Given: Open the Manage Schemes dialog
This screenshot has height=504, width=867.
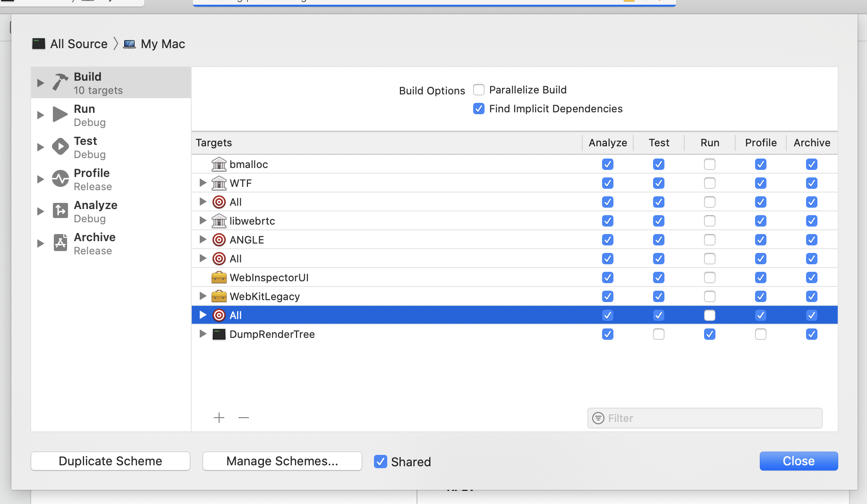Looking at the screenshot, I should 281,461.
